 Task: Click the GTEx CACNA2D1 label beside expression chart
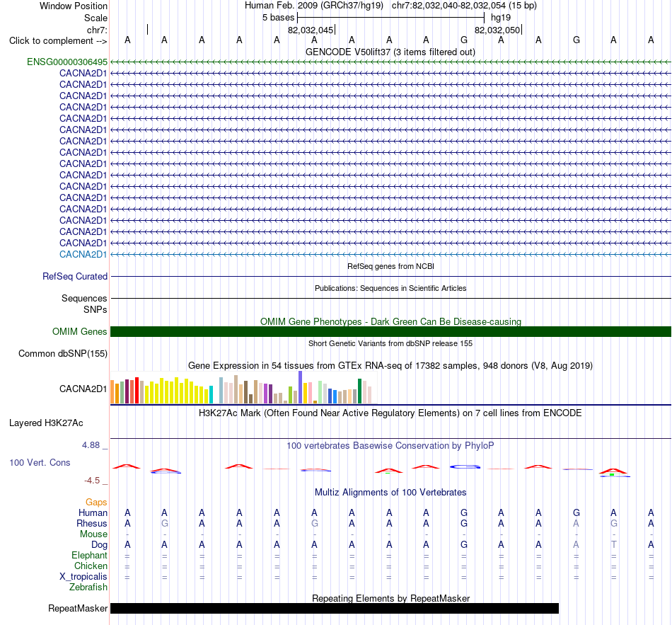[x=83, y=389]
